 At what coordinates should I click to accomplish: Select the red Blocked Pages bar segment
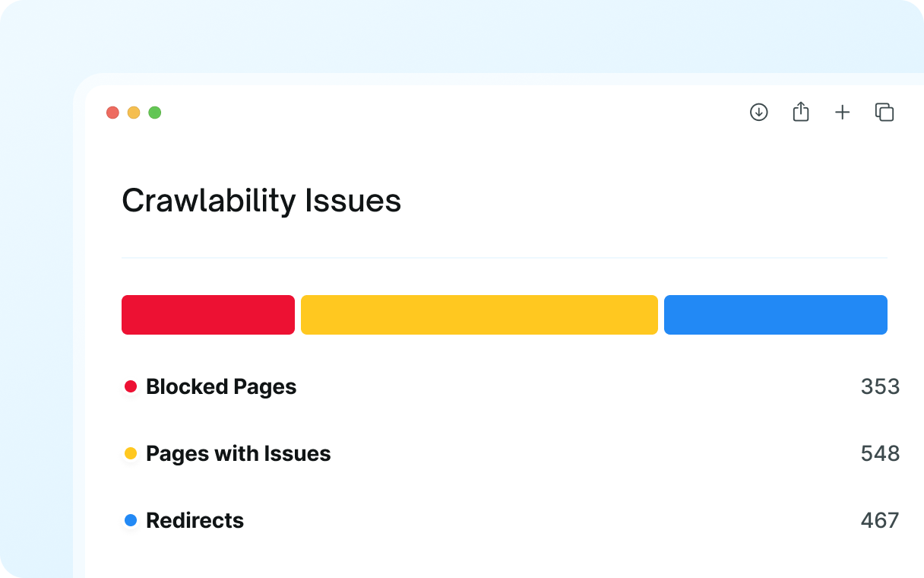[208, 315]
